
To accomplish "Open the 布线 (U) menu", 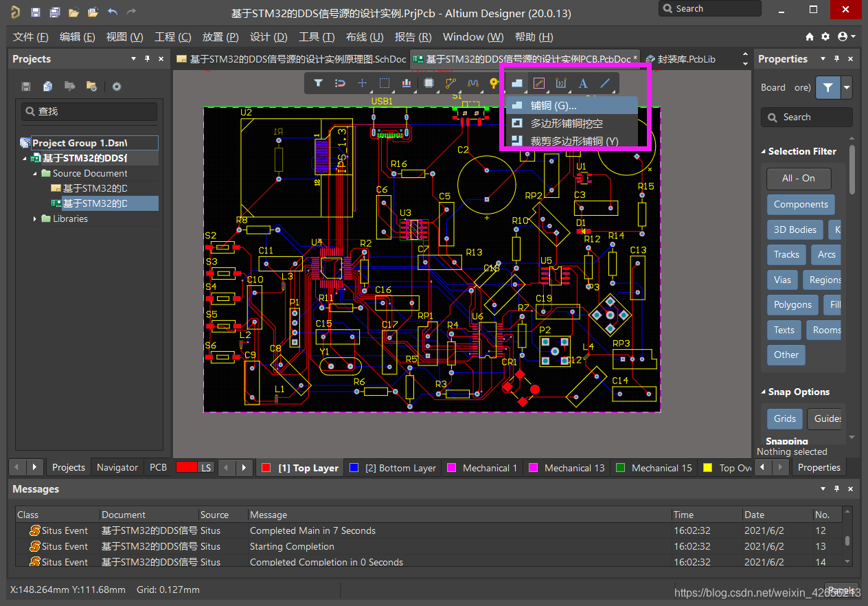I will [x=365, y=36].
